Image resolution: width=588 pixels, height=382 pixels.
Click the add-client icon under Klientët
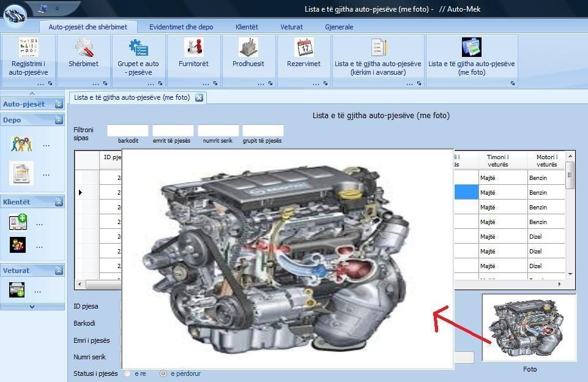[18, 222]
